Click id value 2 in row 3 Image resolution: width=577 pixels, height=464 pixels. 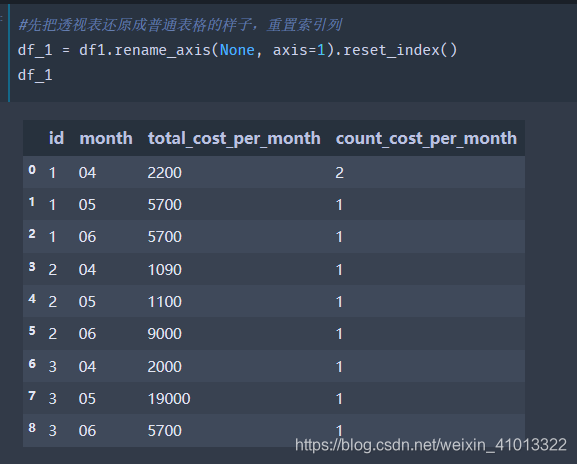[53, 270]
